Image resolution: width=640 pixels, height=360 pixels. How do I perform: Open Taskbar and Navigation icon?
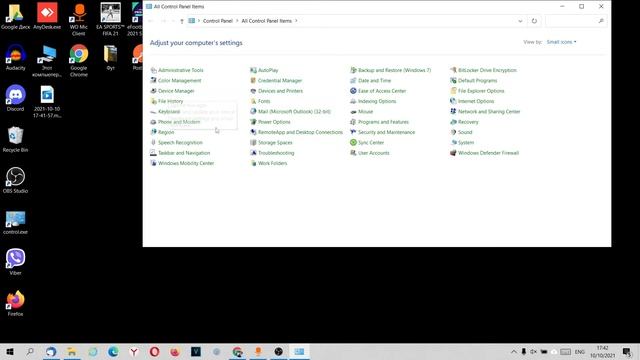tap(153, 153)
